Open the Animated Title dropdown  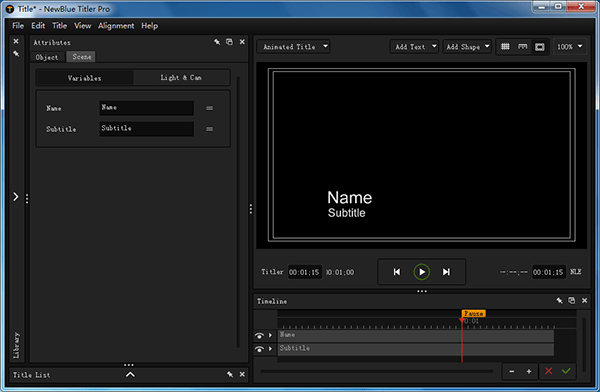pos(293,47)
